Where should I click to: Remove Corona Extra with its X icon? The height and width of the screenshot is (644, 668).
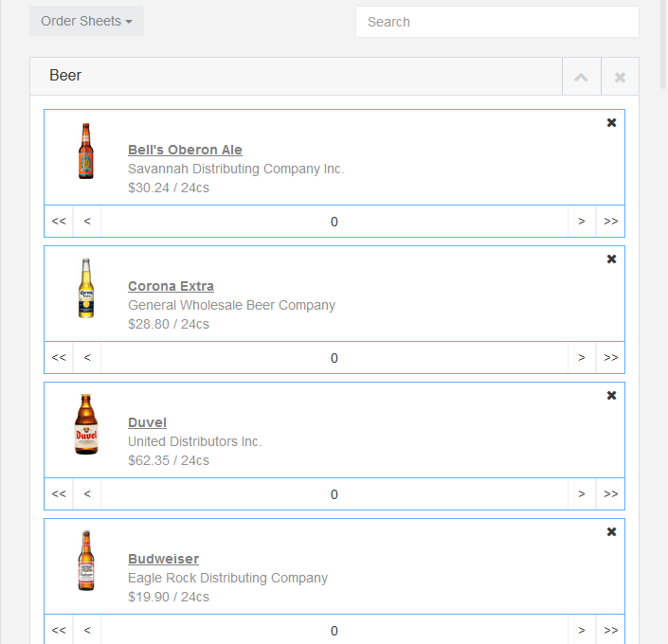pos(611,259)
